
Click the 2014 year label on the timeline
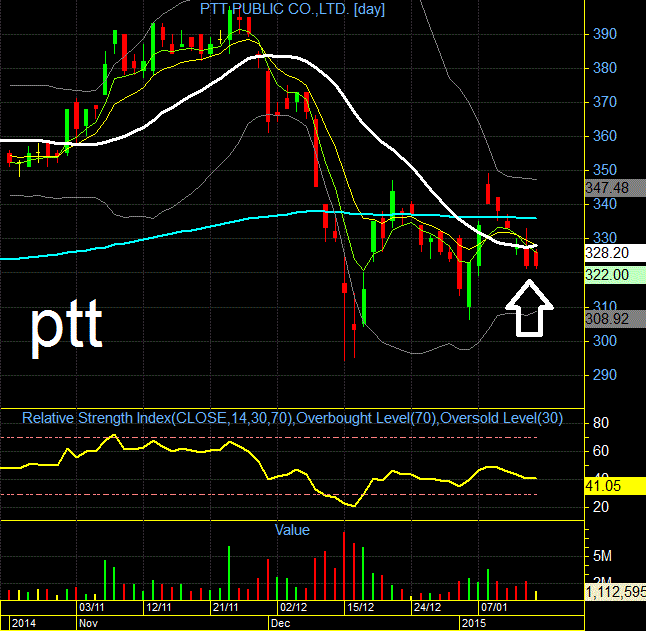[x=24, y=623]
